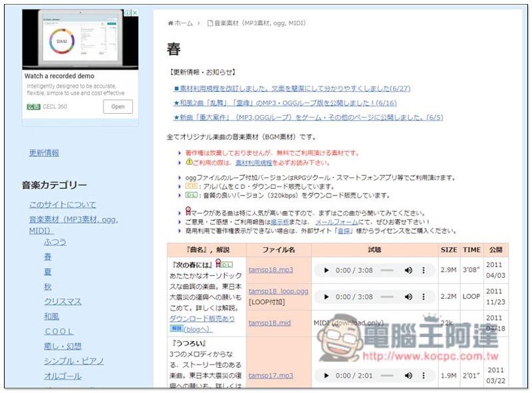Go to 夏 category in the sidebar
This screenshot has height=393, width=532.
(48, 271)
